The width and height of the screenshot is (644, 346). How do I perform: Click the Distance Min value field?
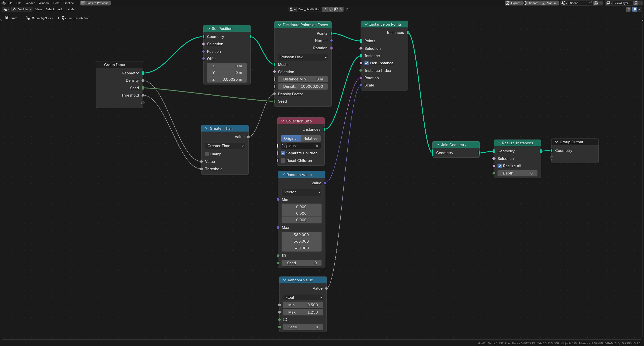(x=303, y=79)
